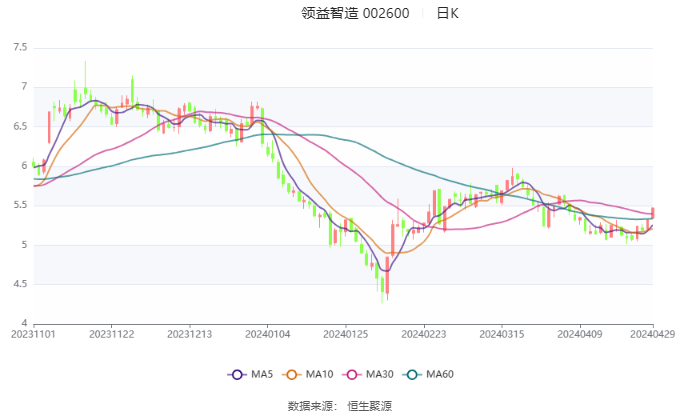Toggle the MA5 legend circle marker

click(x=238, y=375)
